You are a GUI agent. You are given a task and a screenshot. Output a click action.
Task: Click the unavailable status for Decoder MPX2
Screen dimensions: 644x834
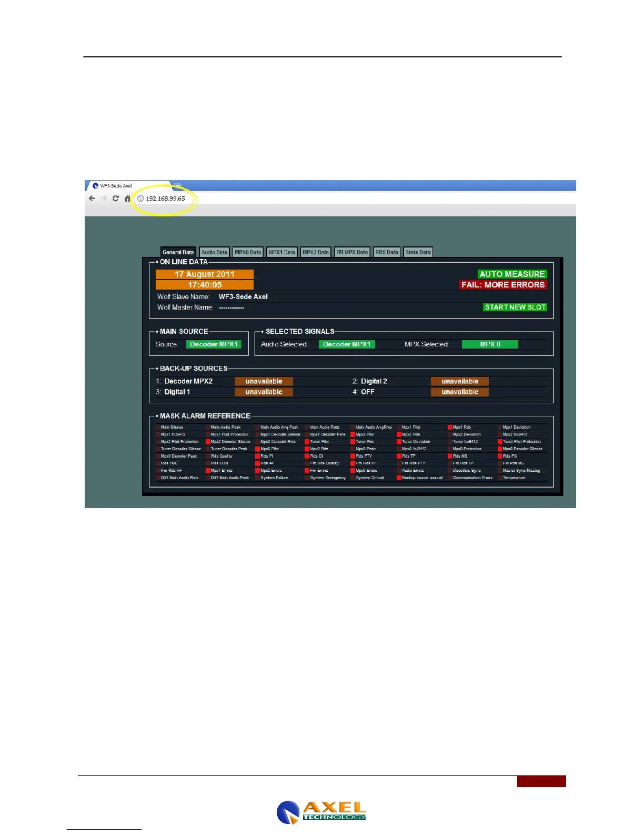coord(264,381)
